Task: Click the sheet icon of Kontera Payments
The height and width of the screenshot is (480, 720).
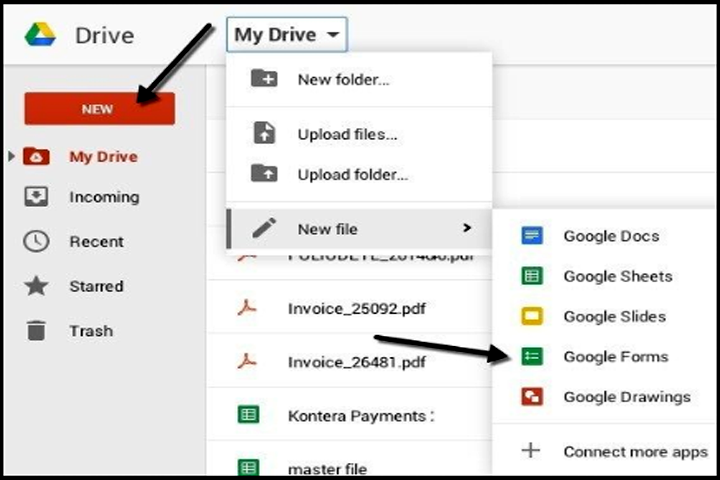Action: 248,415
